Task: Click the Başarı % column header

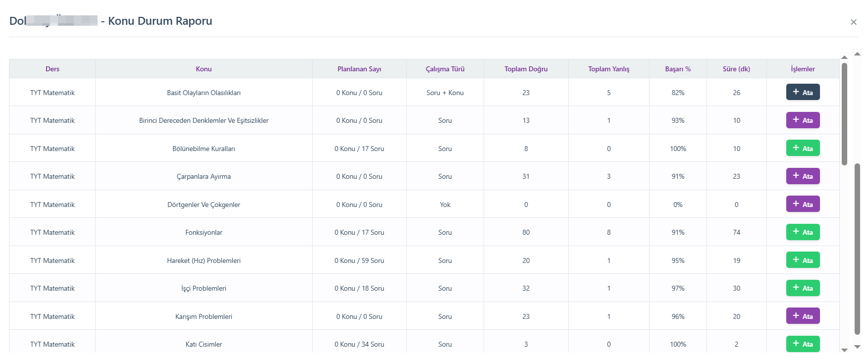Action: coord(677,69)
